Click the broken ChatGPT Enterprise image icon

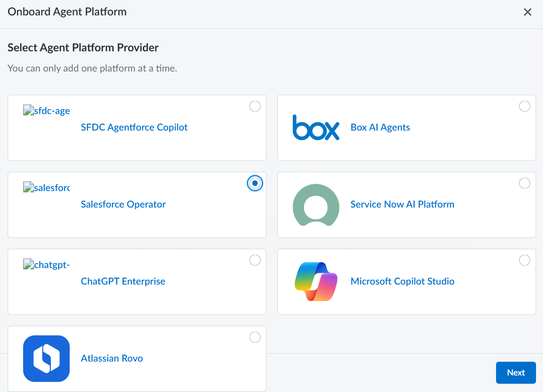click(x=29, y=264)
